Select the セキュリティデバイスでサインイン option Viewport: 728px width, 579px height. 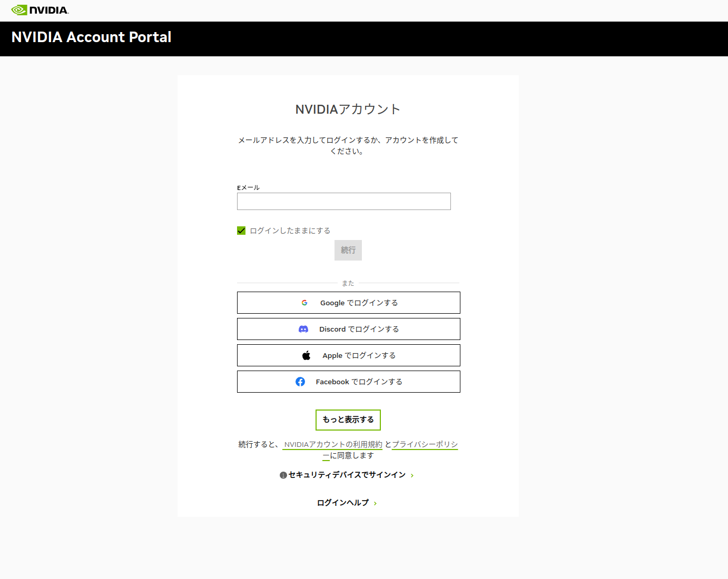pyautogui.click(x=348, y=475)
